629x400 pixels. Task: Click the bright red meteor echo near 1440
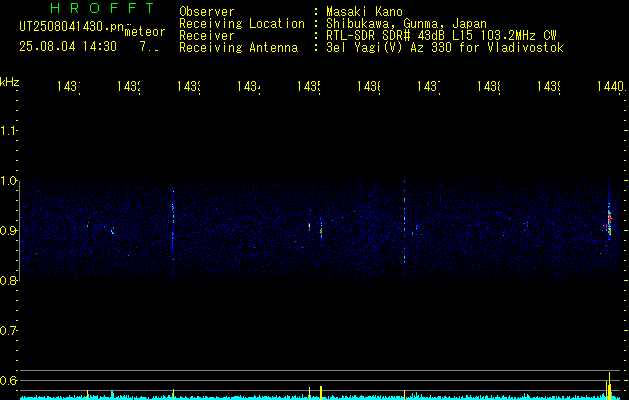click(x=609, y=222)
